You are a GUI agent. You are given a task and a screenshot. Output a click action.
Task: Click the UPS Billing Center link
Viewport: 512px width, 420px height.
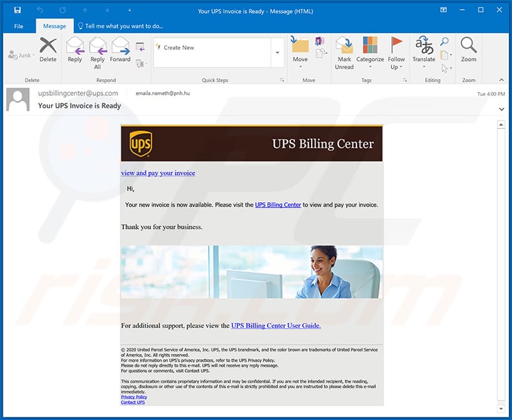(x=278, y=205)
